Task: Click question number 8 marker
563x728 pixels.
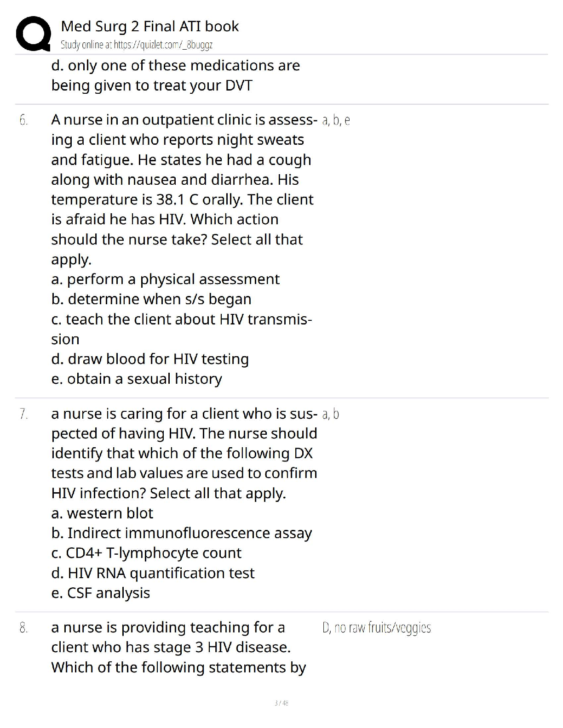Action: point(24,628)
